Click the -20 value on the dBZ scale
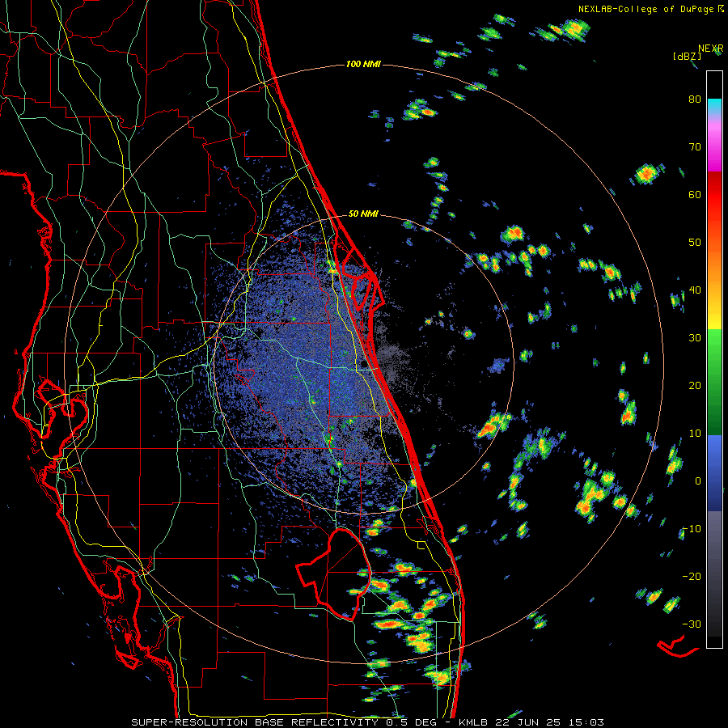 point(692,576)
